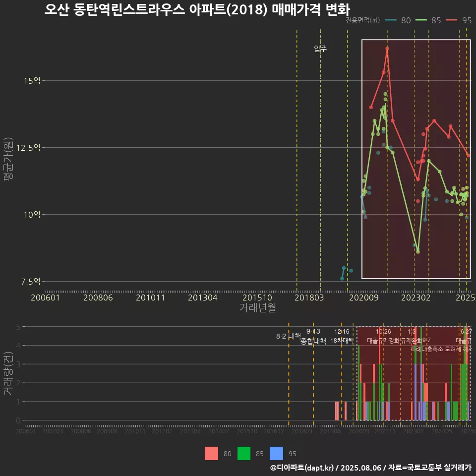Viewport: 476px width, 476px height.
Task: Click the 12·16 18차대책 marker label
Action: (x=342, y=336)
